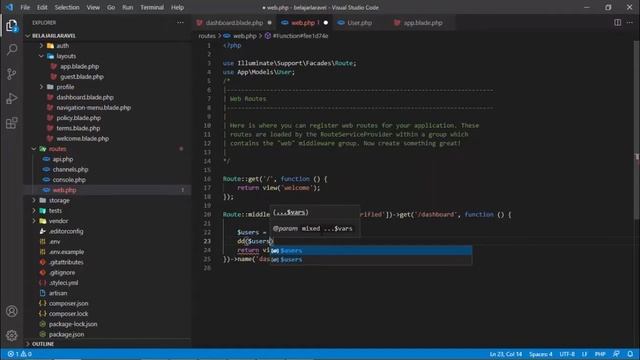Click Spaces: 4 indentation status item
This screenshot has height=360, width=640.
[x=540, y=354]
